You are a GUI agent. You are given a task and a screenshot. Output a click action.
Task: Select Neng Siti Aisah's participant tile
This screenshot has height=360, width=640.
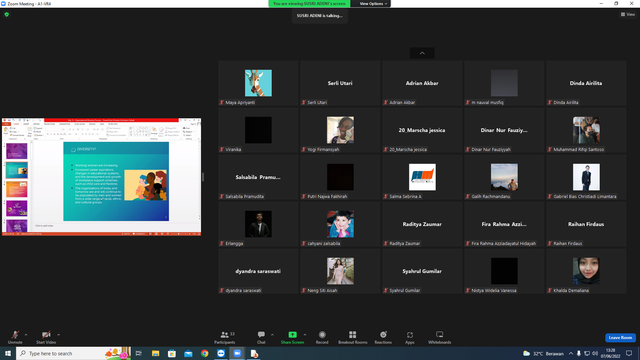pos(340,271)
